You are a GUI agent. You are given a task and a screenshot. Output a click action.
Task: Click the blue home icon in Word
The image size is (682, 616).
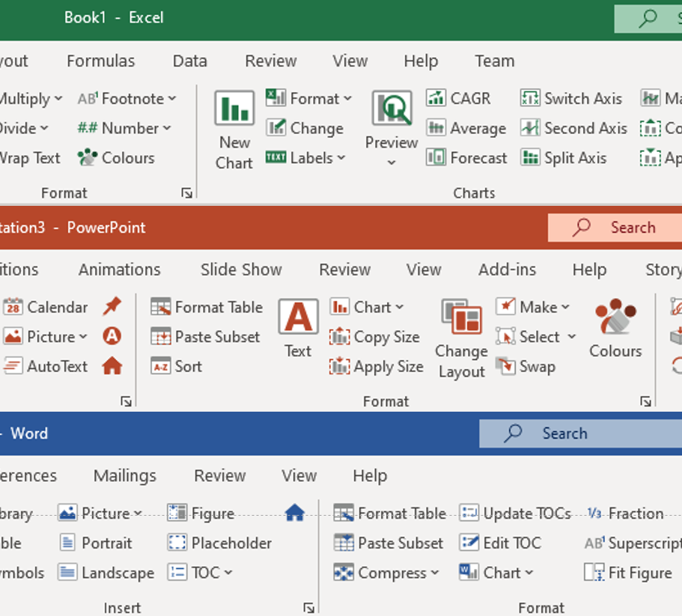295,513
